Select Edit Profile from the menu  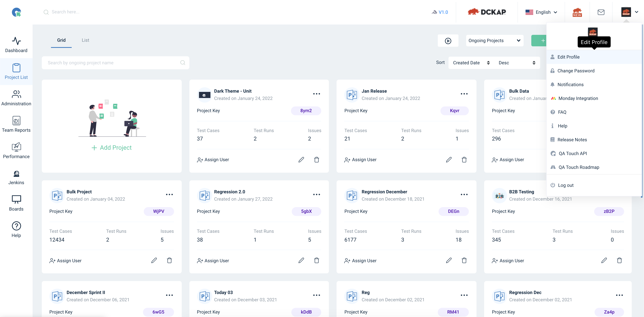(x=594, y=57)
